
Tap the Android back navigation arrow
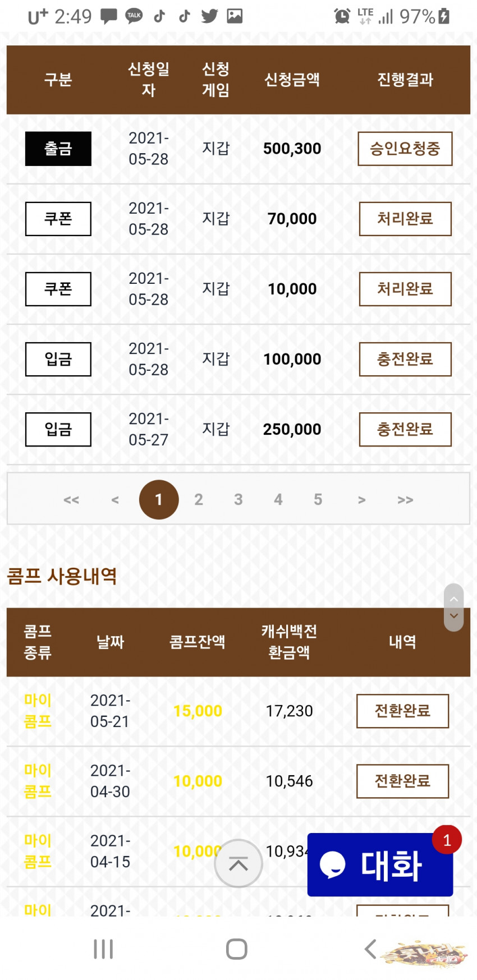pos(370,949)
